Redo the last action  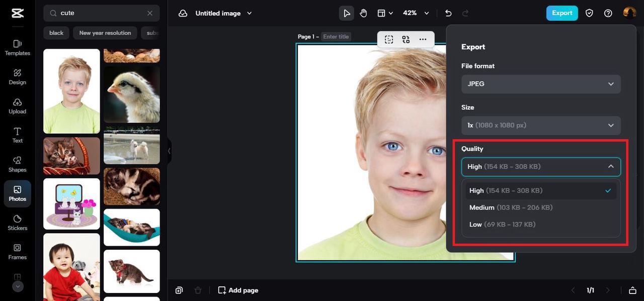pos(465,13)
